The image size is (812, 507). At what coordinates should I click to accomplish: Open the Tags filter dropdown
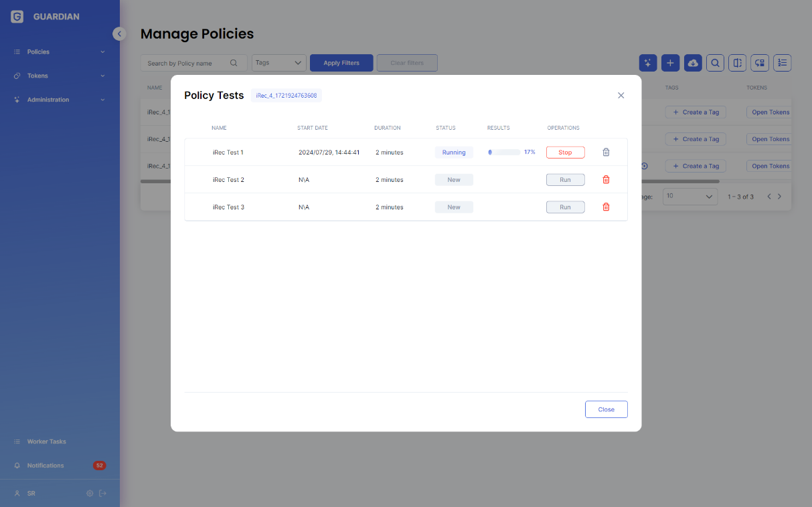(279, 63)
